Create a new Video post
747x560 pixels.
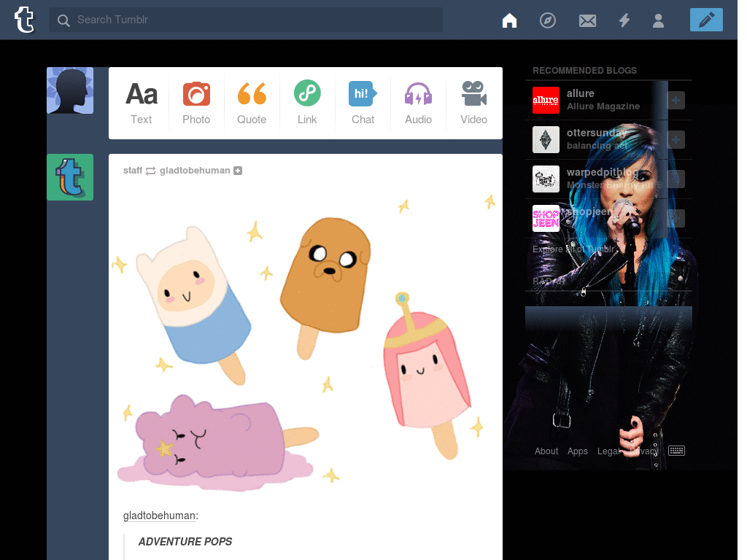point(473,103)
